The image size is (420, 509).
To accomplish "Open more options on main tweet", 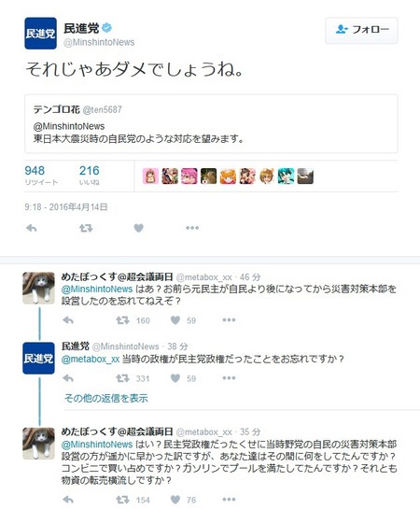I will pyautogui.click(x=192, y=228).
